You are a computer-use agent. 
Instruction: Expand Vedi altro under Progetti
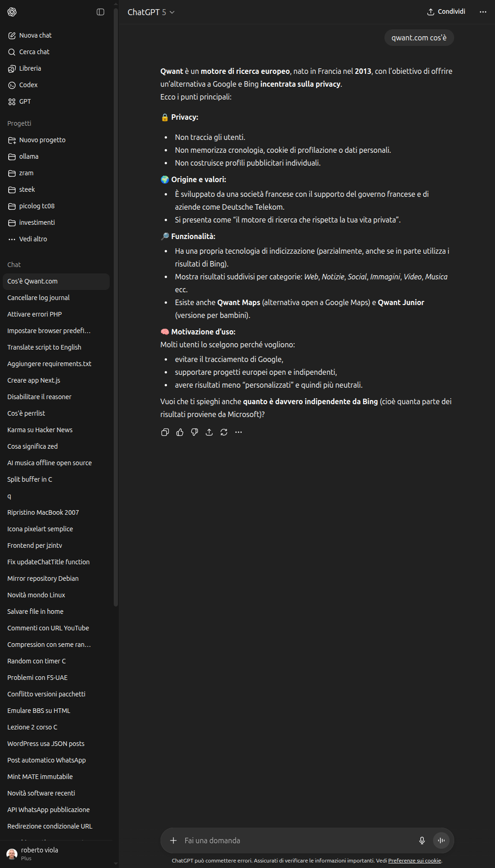[33, 239]
